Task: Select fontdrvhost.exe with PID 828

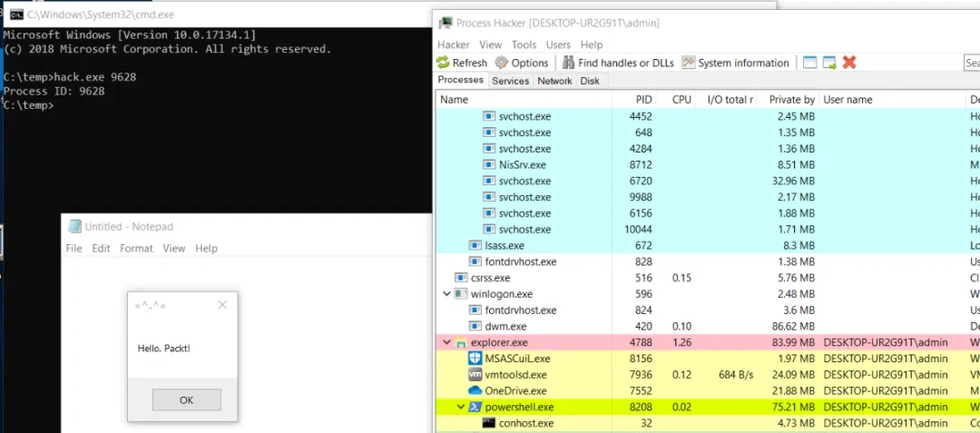Action: 708,261
